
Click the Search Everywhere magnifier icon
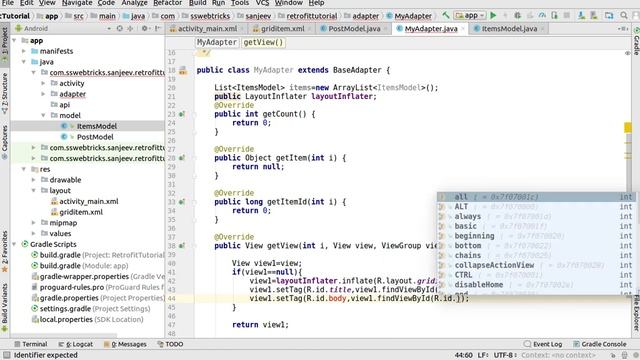click(624, 16)
